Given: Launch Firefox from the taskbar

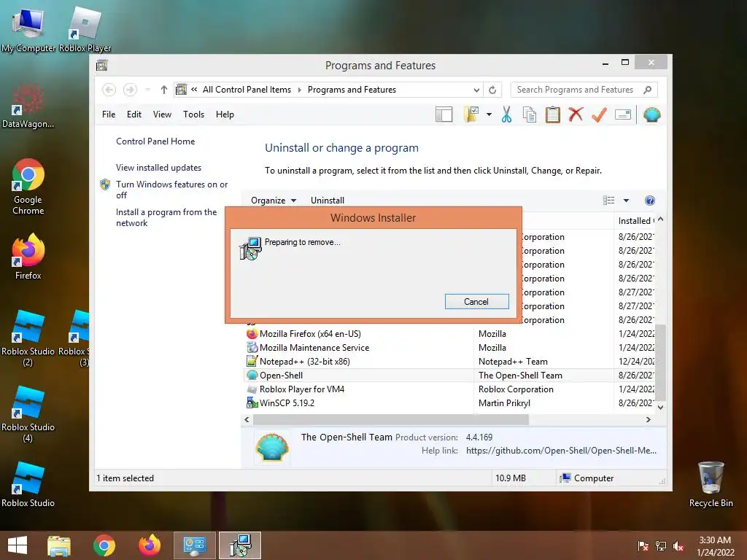Looking at the screenshot, I should [150, 545].
